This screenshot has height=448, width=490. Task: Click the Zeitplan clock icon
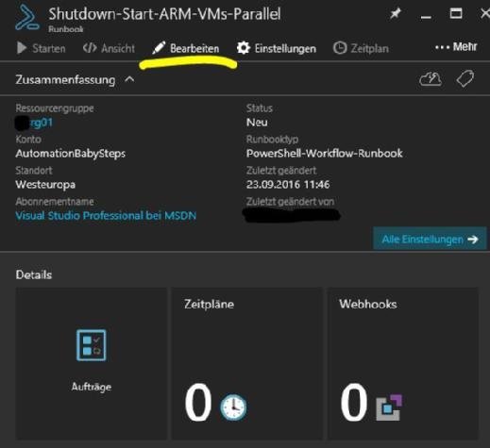340,48
